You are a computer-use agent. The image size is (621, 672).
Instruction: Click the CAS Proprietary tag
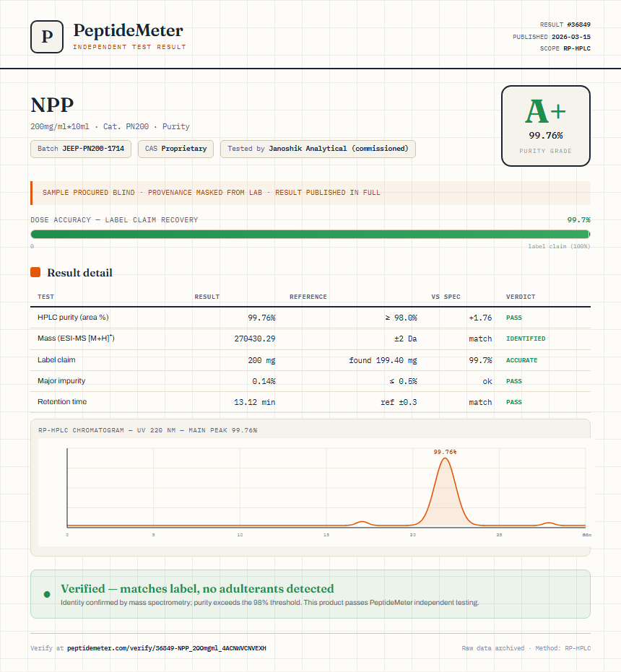click(176, 149)
